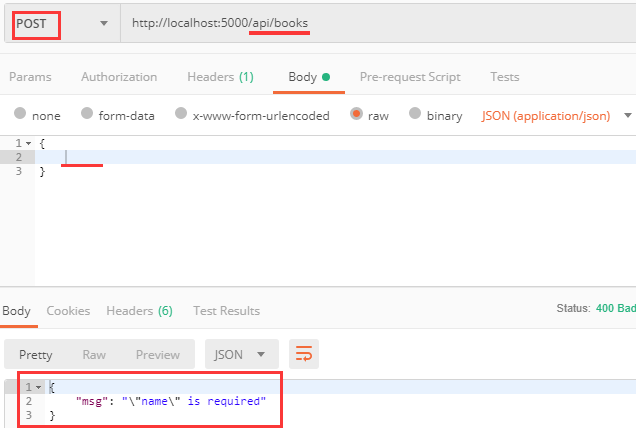Screen dimensions: 636x428
Task: Switch to the Params tab
Action: [x=30, y=77]
